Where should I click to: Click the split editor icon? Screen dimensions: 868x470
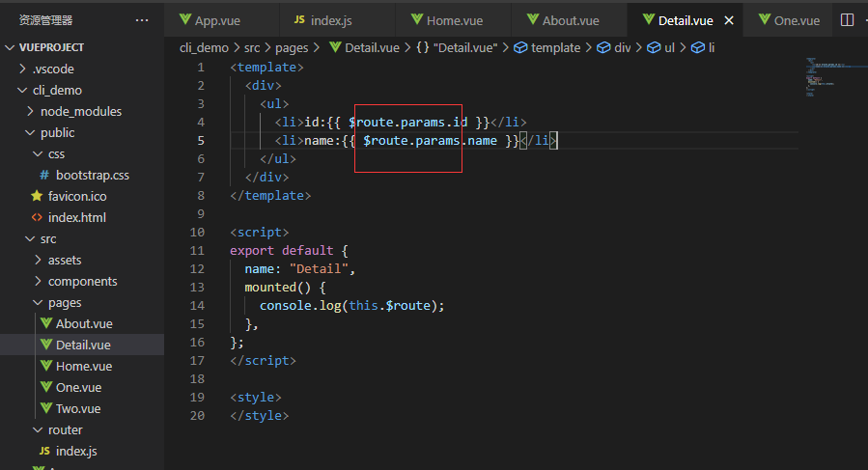point(847,20)
